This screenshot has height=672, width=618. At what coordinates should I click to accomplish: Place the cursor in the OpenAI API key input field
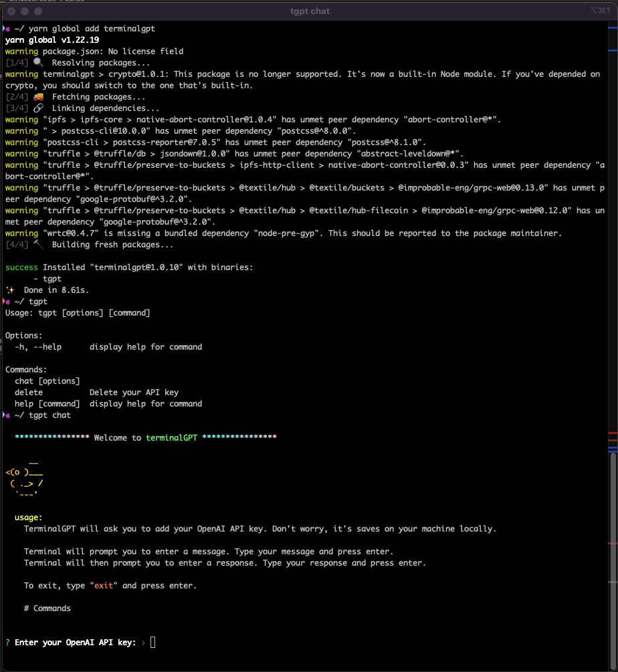click(152, 642)
